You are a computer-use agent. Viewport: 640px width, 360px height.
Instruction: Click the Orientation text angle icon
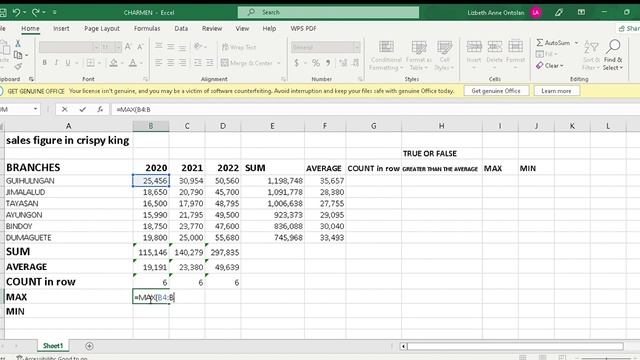tap(198, 46)
